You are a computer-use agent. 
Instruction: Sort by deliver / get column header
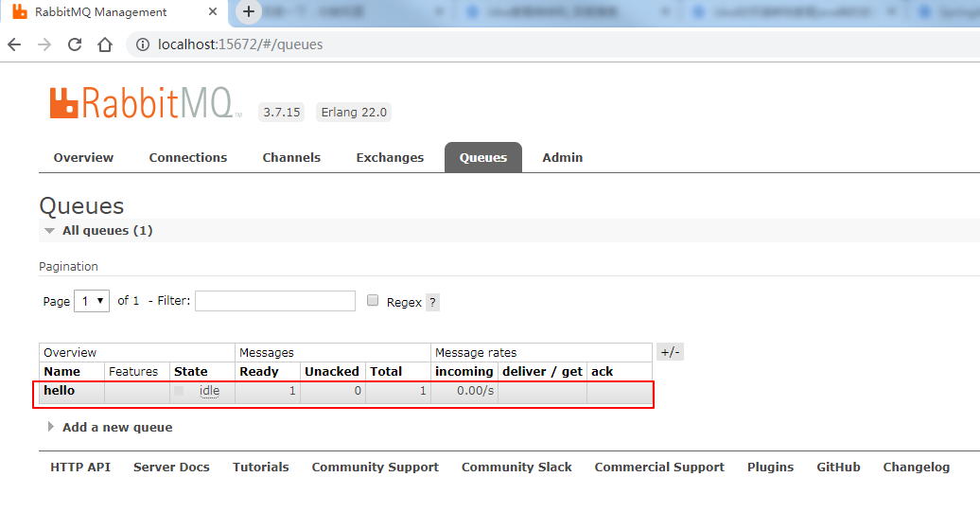click(x=543, y=371)
